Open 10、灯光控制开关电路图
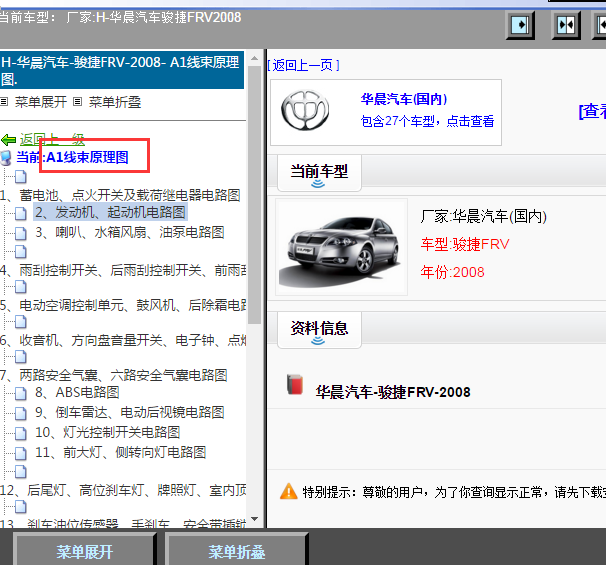 coord(108,433)
